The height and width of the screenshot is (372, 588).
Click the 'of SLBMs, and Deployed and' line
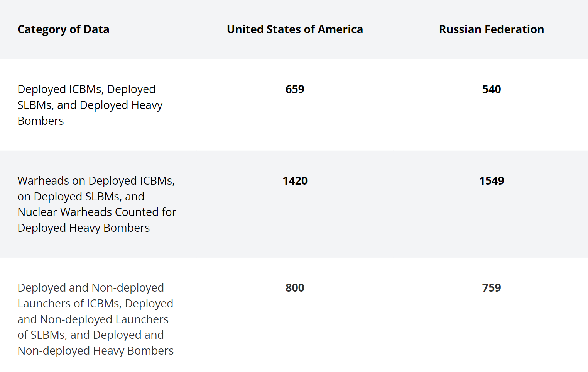91,335
